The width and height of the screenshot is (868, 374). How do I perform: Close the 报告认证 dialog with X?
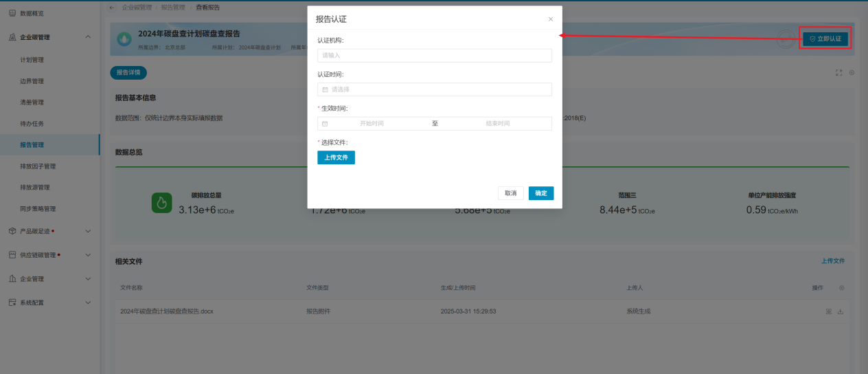tap(550, 19)
